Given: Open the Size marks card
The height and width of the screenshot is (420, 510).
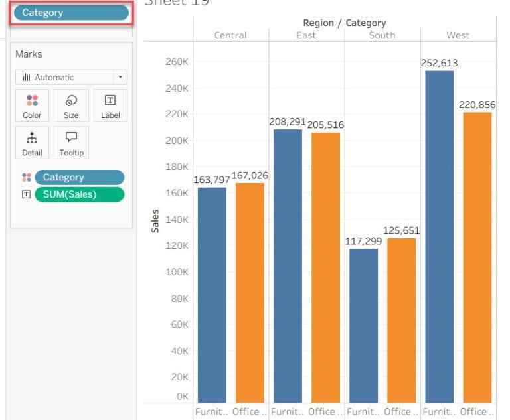Looking at the screenshot, I should (71, 106).
